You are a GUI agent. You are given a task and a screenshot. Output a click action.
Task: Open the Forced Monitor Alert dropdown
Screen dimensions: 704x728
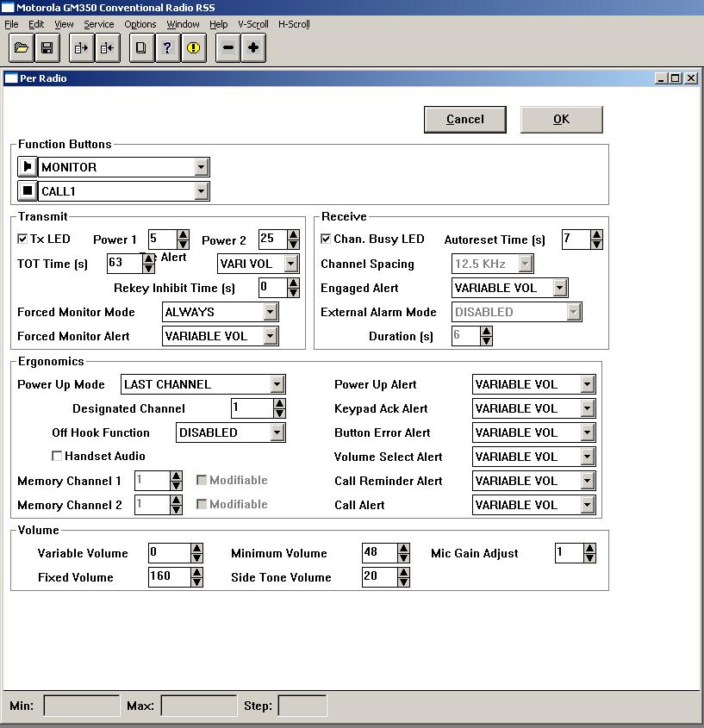point(271,336)
